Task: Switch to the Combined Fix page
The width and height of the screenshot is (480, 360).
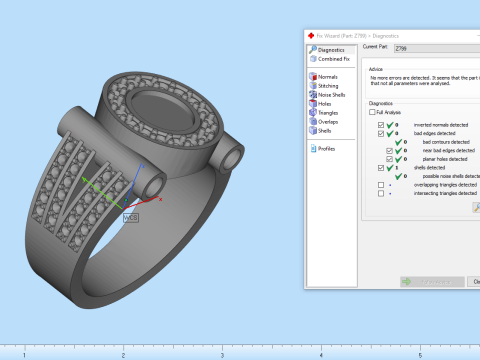Action: click(330, 59)
